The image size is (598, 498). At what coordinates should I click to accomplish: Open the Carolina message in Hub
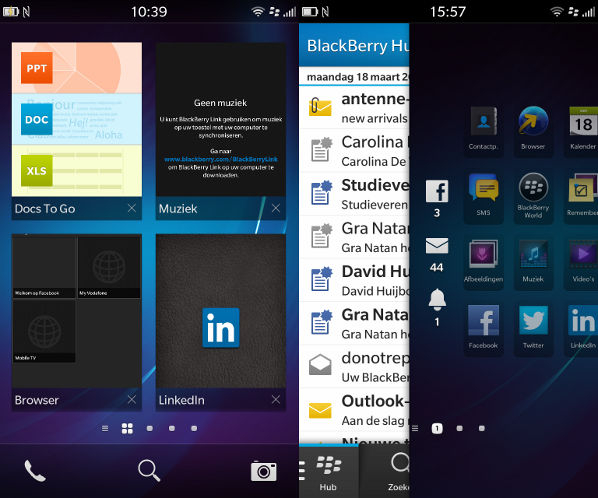pyautogui.click(x=354, y=151)
